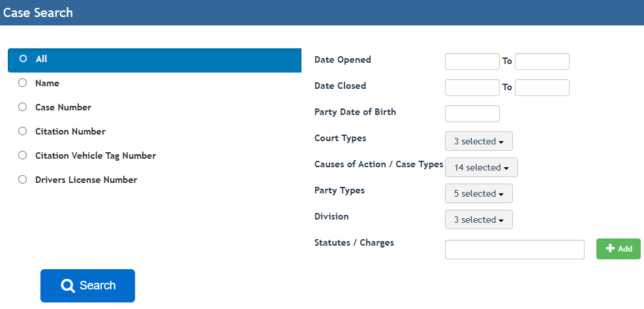Expand the Party Types dropdown
The height and width of the screenshot is (309, 644).
click(478, 193)
